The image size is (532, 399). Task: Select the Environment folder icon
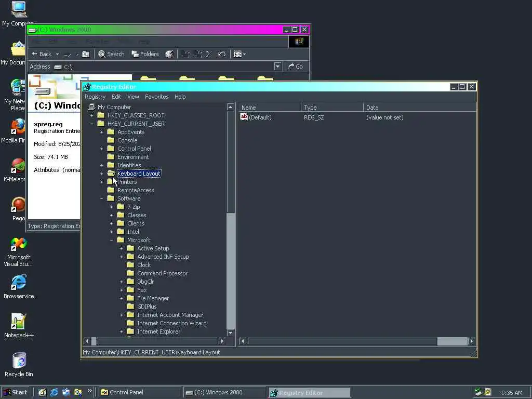[x=111, y=157]
